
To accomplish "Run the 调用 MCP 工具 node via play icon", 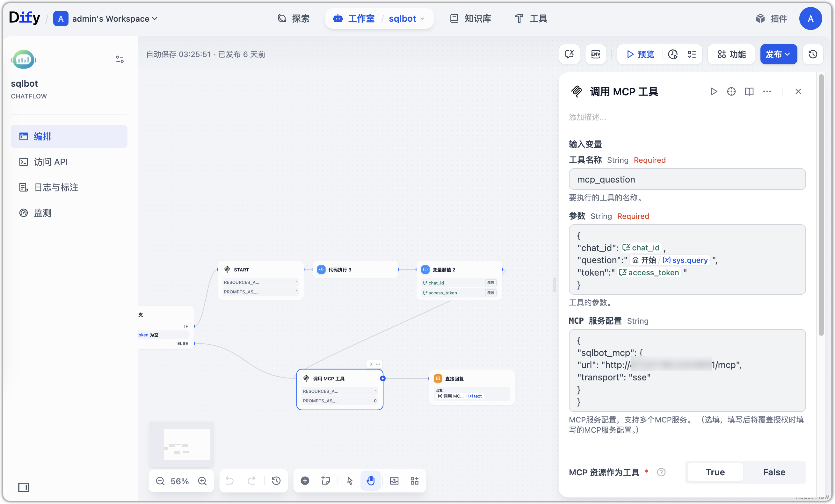I will [x=714, y=91].
